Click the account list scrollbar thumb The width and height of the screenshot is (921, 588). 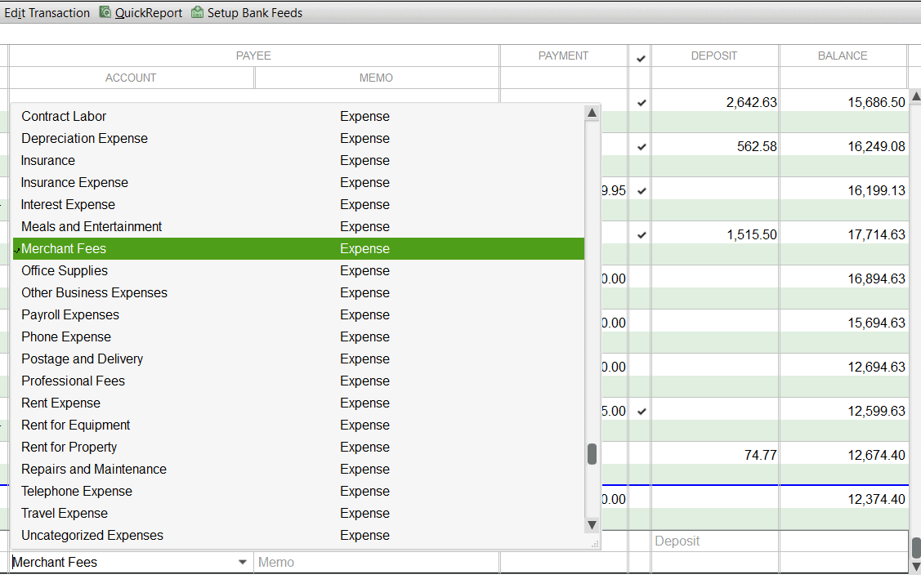point(592,453)
